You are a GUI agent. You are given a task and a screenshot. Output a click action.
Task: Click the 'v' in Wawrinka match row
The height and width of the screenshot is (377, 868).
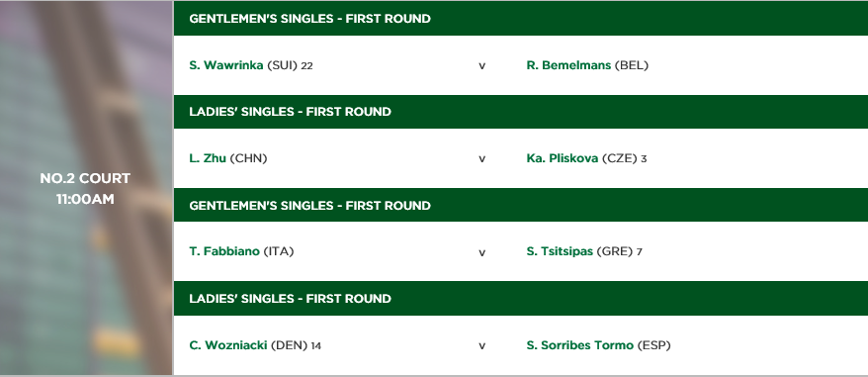[x=481, y=66]
